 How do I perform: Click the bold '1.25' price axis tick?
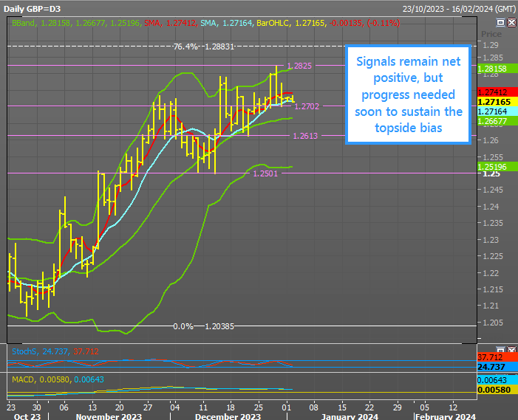[x=491, y=174]
